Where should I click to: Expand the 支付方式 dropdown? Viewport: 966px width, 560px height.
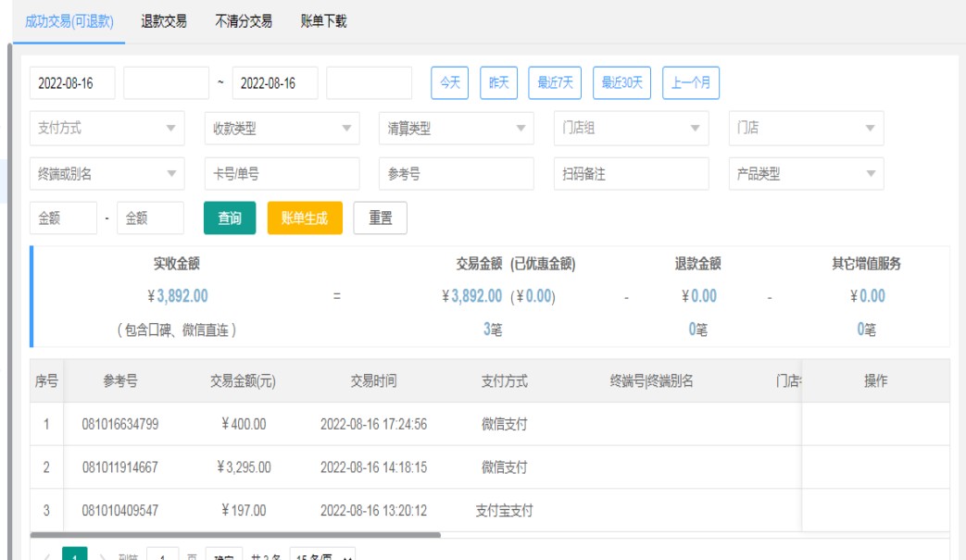point(107,129)
